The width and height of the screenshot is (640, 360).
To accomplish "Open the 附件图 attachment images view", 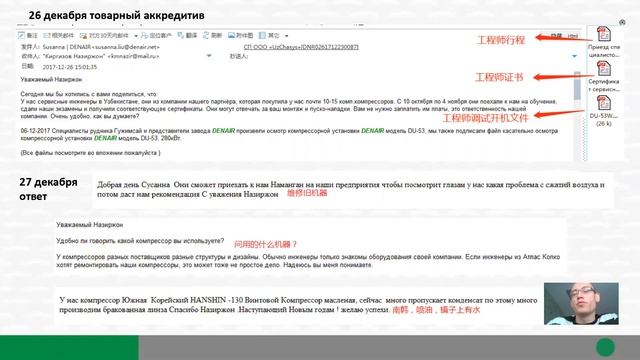I will [x=240, y=36].
